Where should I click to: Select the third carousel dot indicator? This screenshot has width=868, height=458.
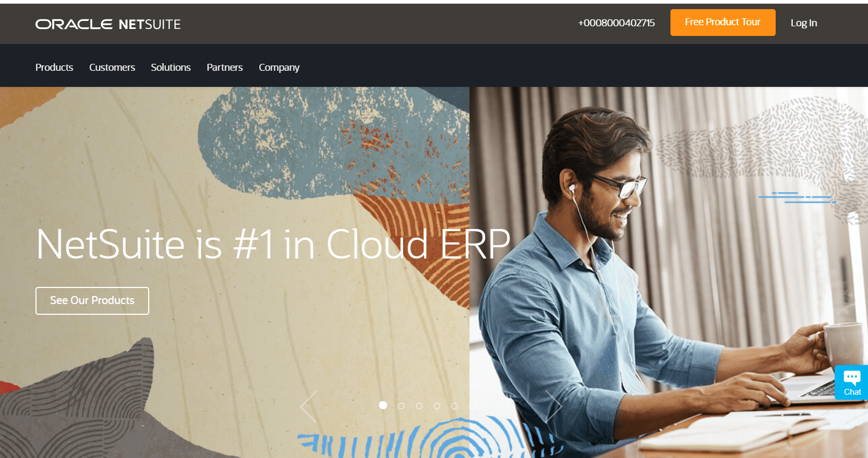[419, 406]
